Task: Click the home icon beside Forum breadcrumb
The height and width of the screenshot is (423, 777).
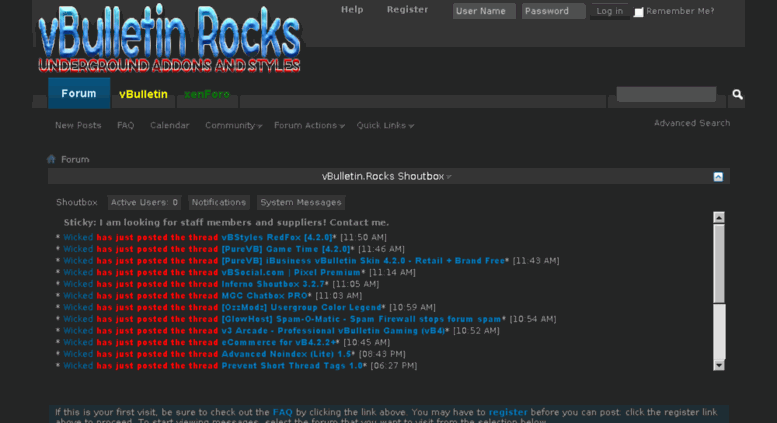Action: [51, 159]
